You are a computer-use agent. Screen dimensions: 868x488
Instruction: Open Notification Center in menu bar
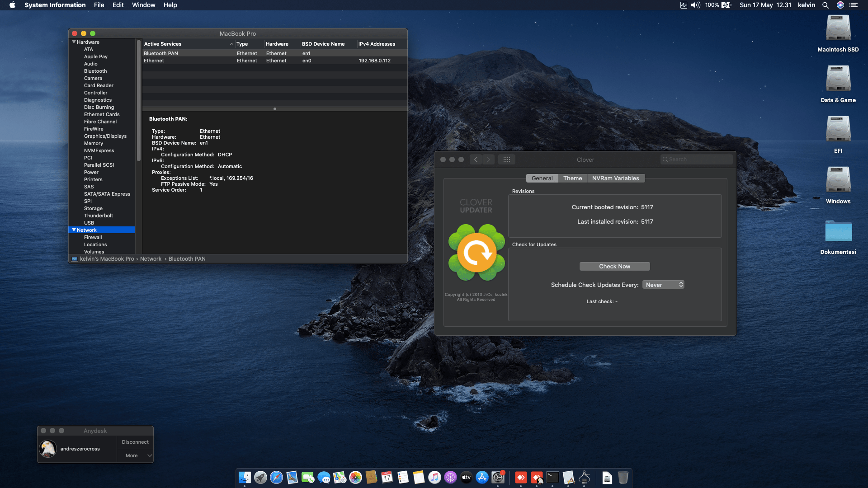click(x=854, y=5)
